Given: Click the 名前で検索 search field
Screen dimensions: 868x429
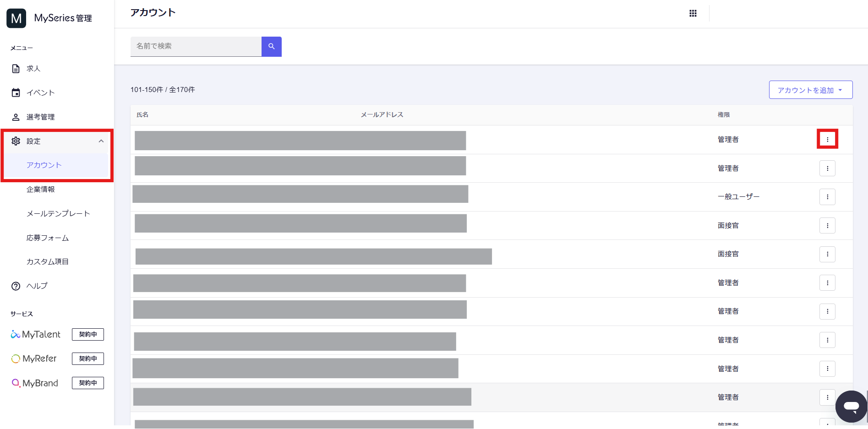Looking at the screenshot, I should click(x=196, y=47).
